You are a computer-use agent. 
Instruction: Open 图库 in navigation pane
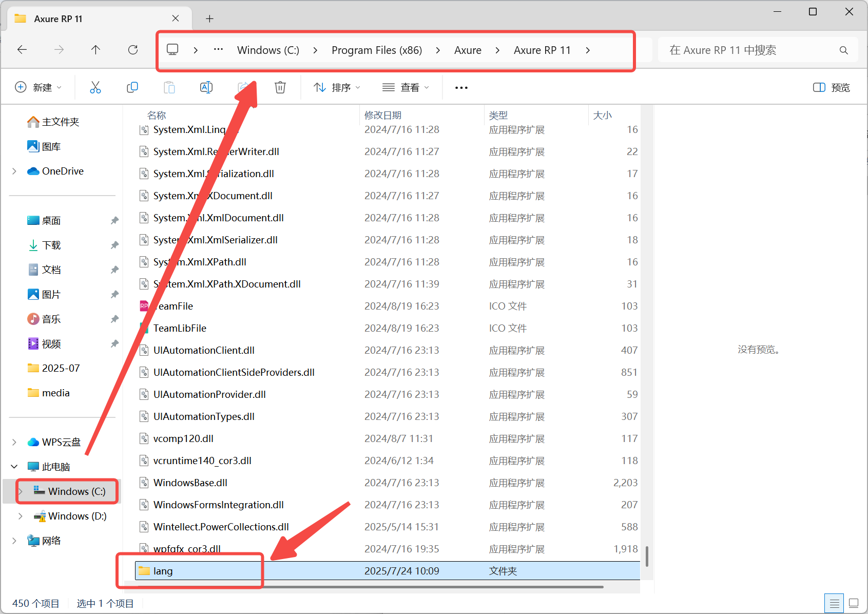point(44,146)
